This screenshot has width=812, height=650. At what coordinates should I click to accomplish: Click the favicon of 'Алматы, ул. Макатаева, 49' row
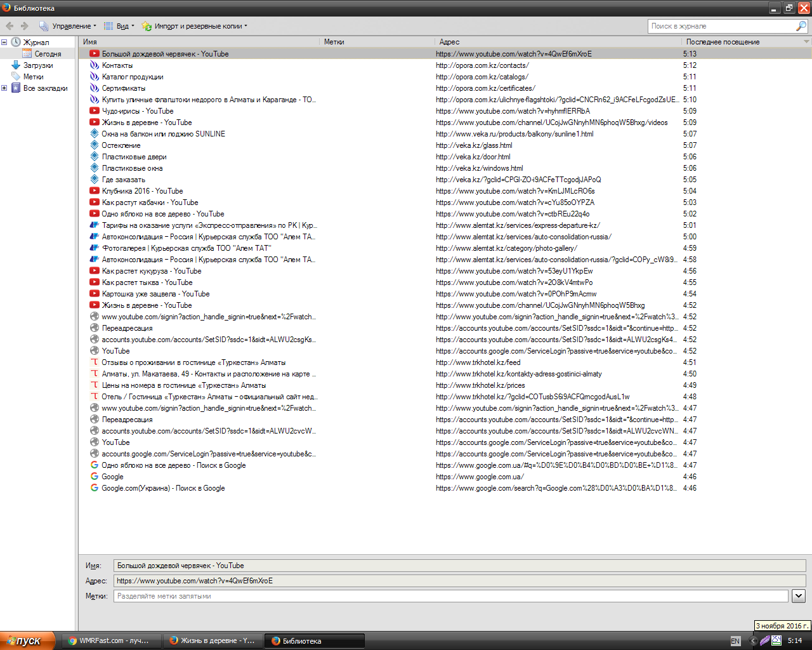[x=95, y=374]
